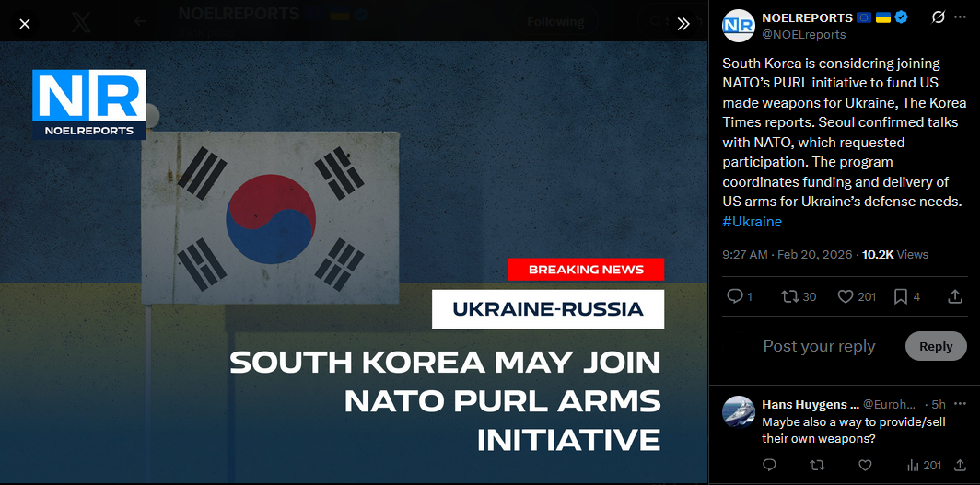
Task: Open the Grok circle-slash icon
Action: coord(938,17)
